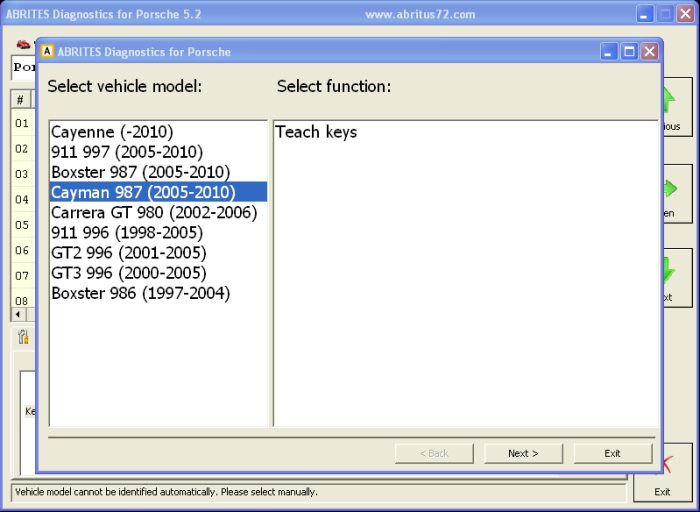Select Cayenne (-2010) vehicle model
700x512 pixels.
(112, 132)
